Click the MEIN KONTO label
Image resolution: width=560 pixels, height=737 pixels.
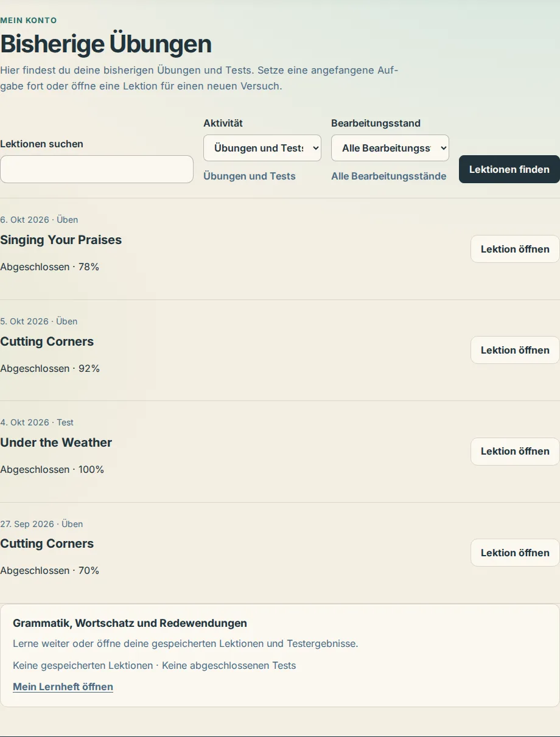tap(29, 20)
